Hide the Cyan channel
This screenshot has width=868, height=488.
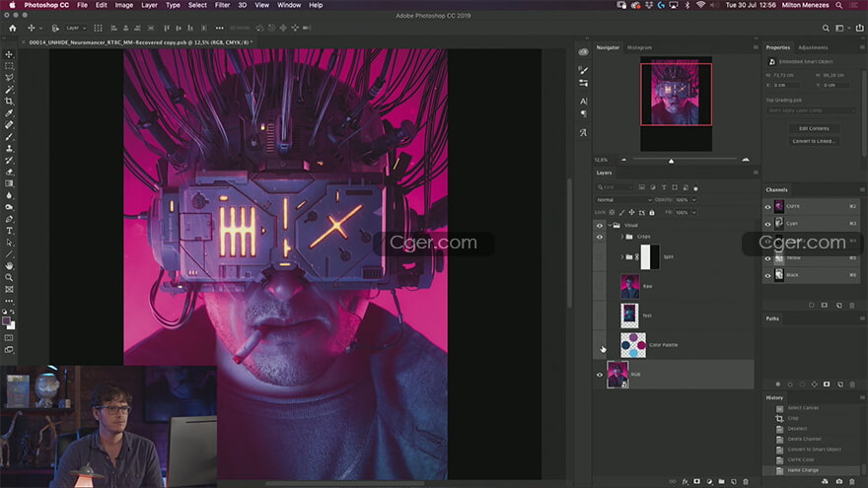pyautogui.click(x=767, y=224)
